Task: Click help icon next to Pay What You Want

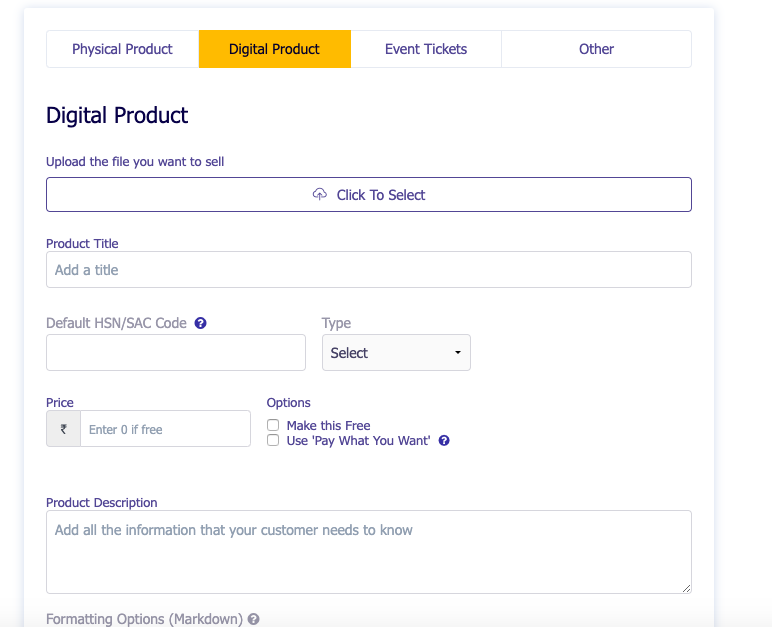Action: click(x=444, y=440)
